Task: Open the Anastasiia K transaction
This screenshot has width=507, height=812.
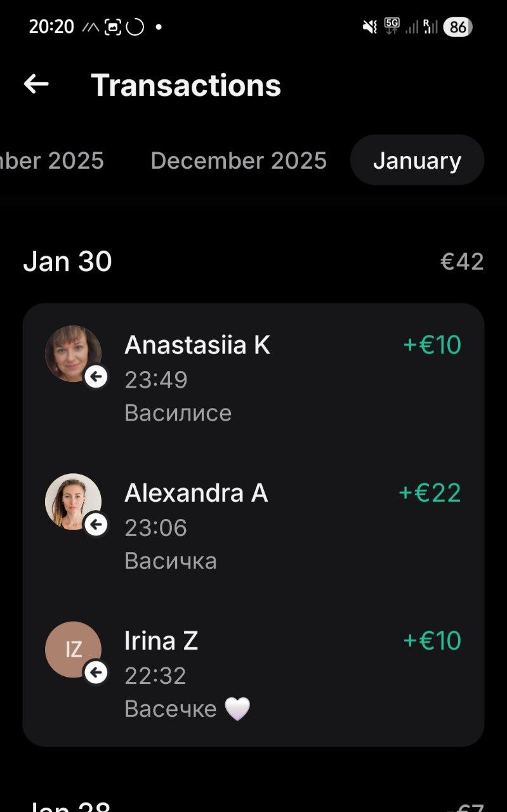Action: [254, 378]
